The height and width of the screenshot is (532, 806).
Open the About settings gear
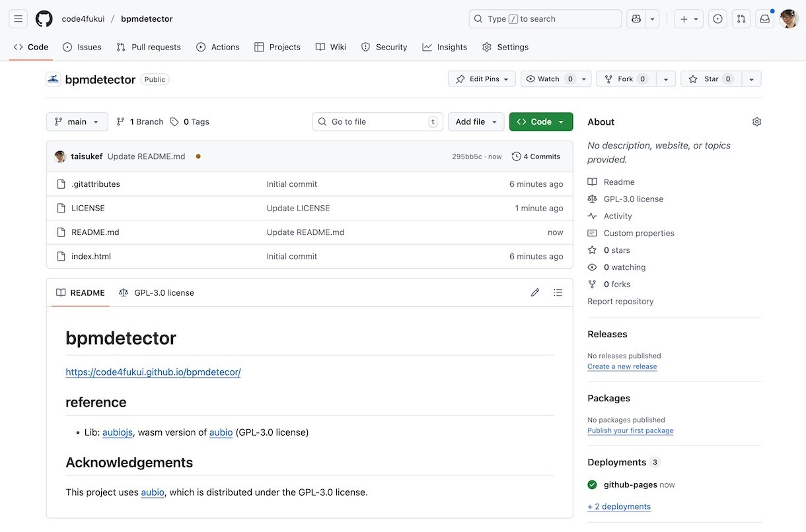(x=756, y=122)
